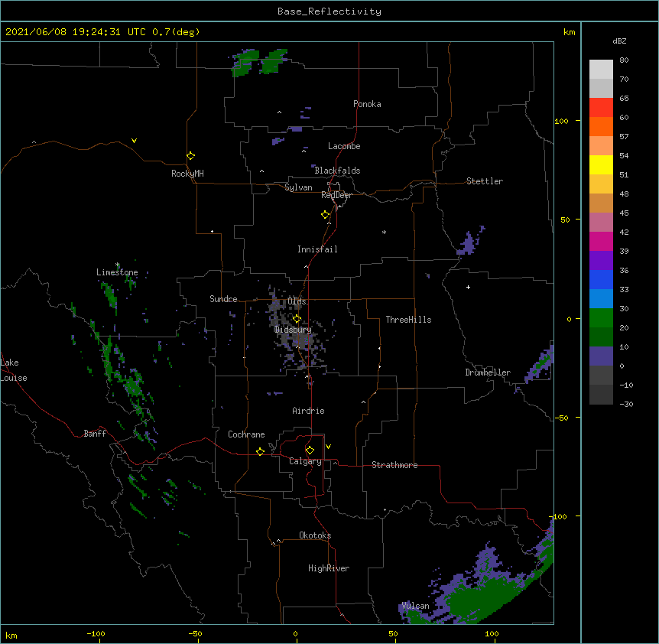This screenshot has width=659, height=644.
Task: Click the 100 tick on right axis
Action: coord(561,121)
